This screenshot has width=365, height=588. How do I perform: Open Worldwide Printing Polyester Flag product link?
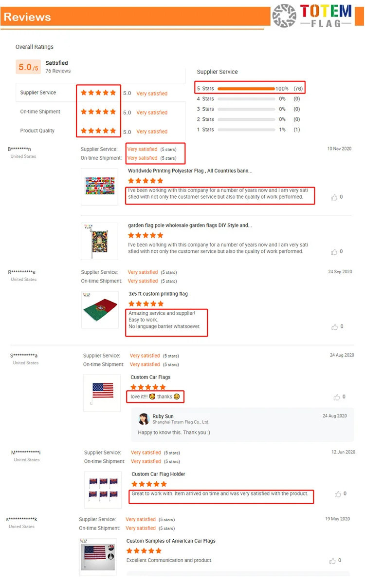pyautogui.click(x=190, y=171)
